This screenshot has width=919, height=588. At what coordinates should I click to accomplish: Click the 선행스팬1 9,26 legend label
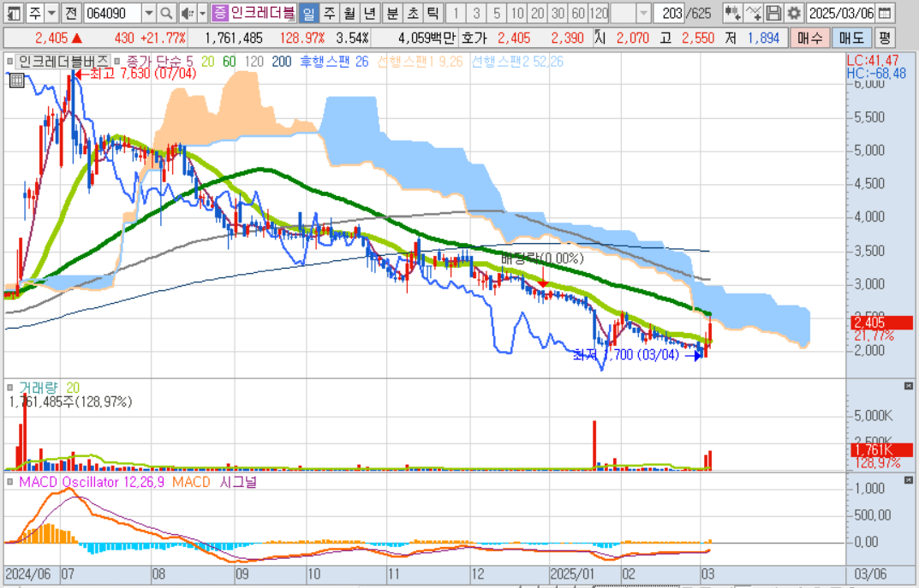click(x=420, y=61)
